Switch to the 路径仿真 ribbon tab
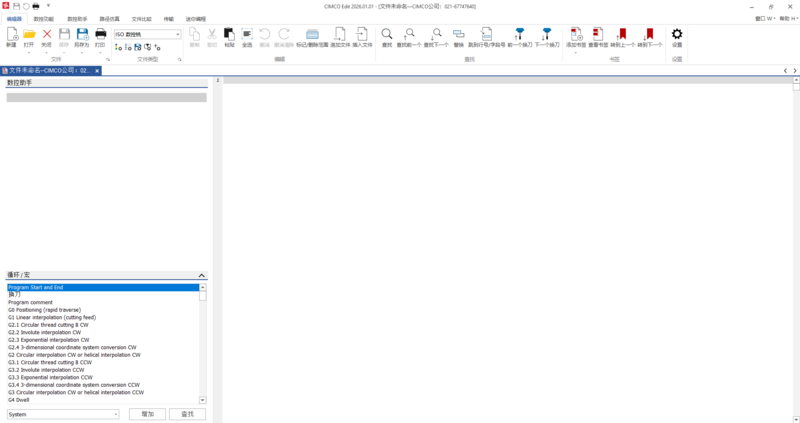Viewport: 800px width, 423px height. [109, 19]
